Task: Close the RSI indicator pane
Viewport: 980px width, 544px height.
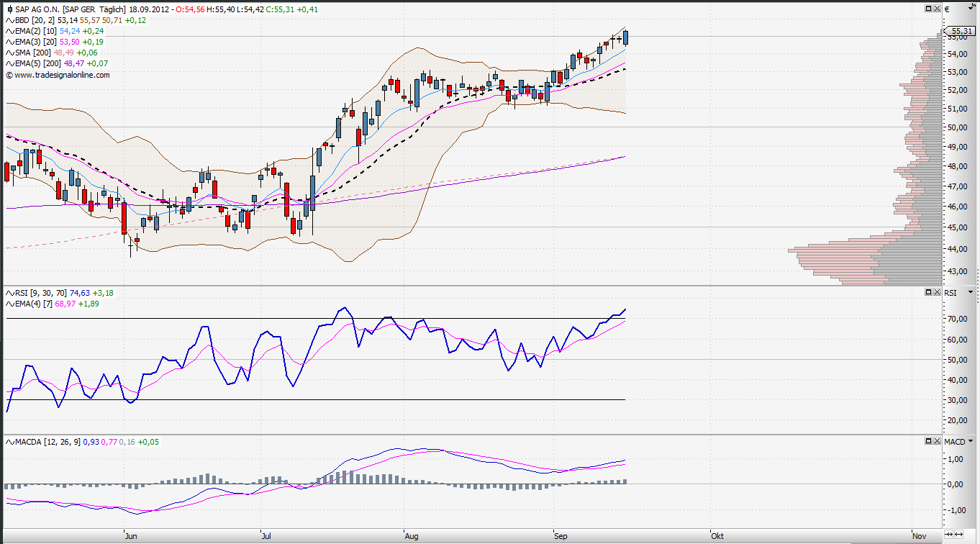Action: click(x=937, y=292)
